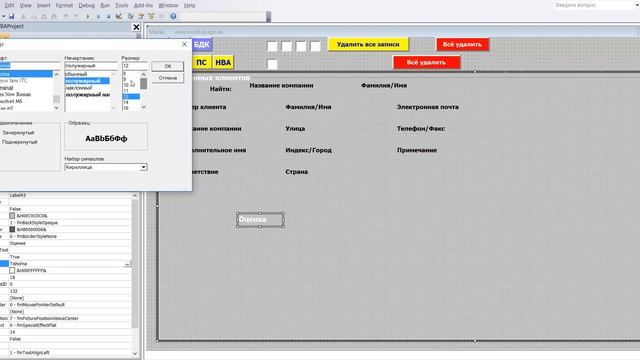Click the properties panel scroll-up arrow

click(x=135, y=196)
